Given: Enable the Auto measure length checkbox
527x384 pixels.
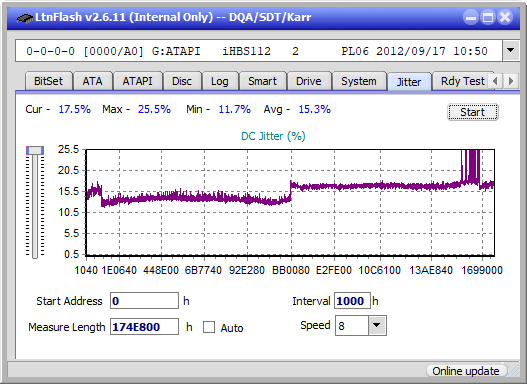Looking at the screenshot, I should tap(209, 327).
